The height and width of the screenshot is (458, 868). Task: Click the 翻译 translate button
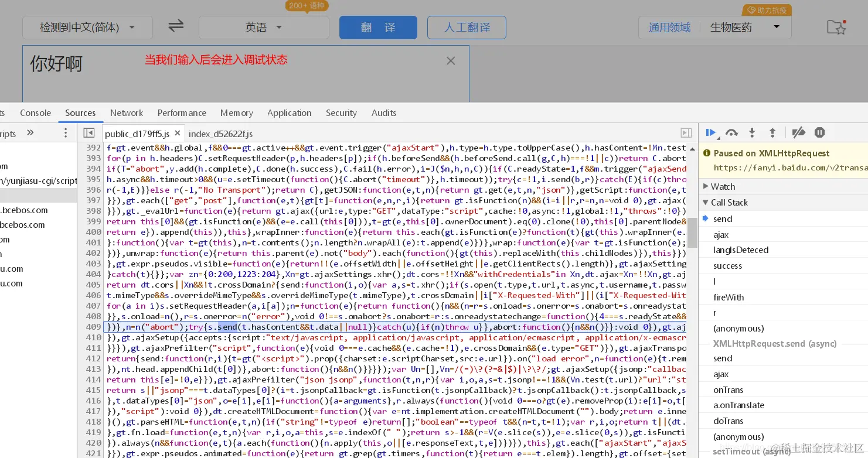click(x=378, y=28)
